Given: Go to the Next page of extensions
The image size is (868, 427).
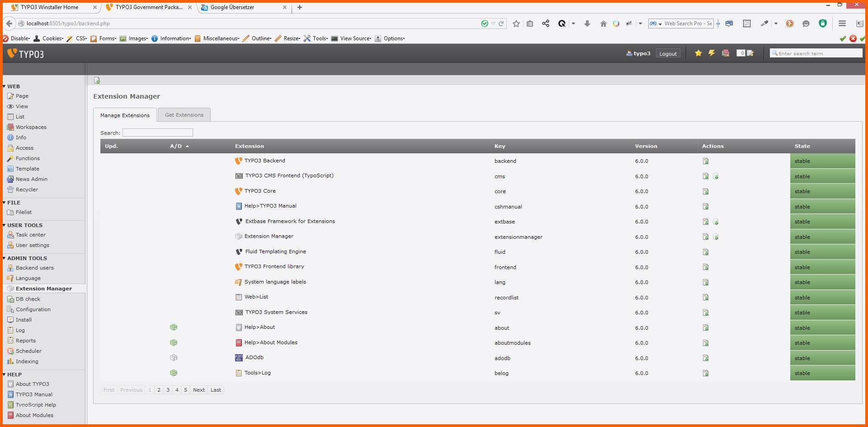Looking at the screenshot, I should coord(198,390).
